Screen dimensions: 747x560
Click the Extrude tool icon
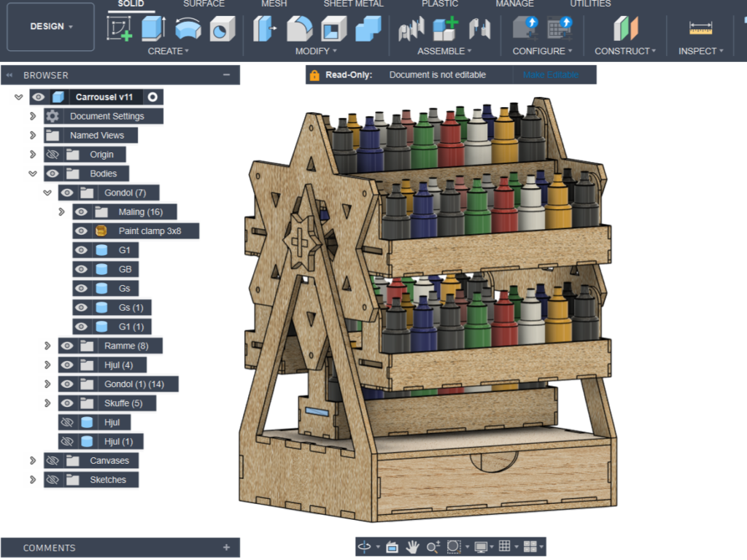pyautogui.click(x=152, y=28)
